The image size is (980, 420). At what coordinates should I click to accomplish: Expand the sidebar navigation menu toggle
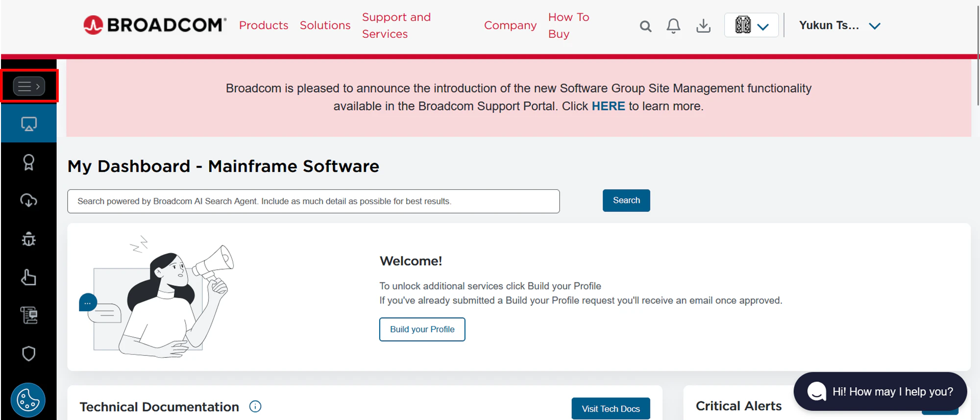coord(29,86)
